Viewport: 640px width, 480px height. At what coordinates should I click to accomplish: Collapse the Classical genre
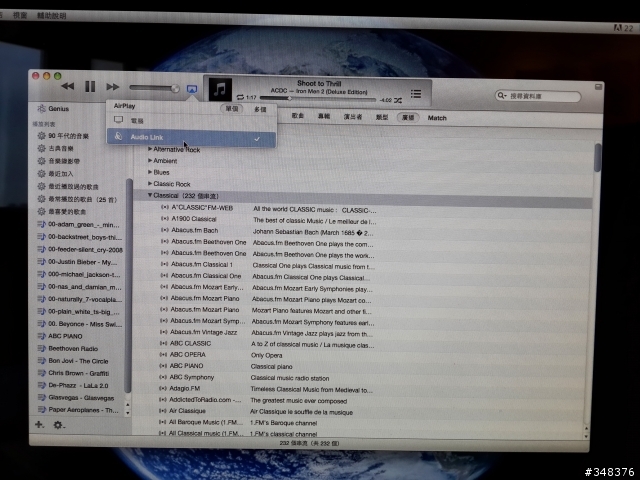pos(150,196)
